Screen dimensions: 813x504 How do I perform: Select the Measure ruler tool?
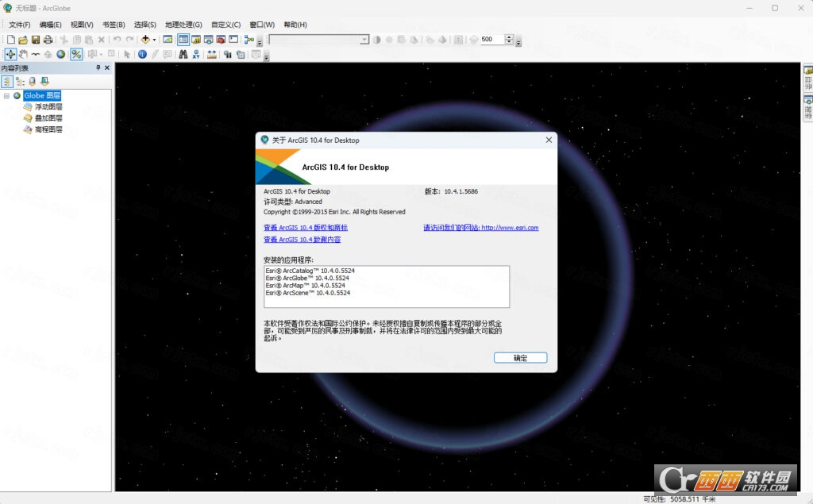(211, 54)
